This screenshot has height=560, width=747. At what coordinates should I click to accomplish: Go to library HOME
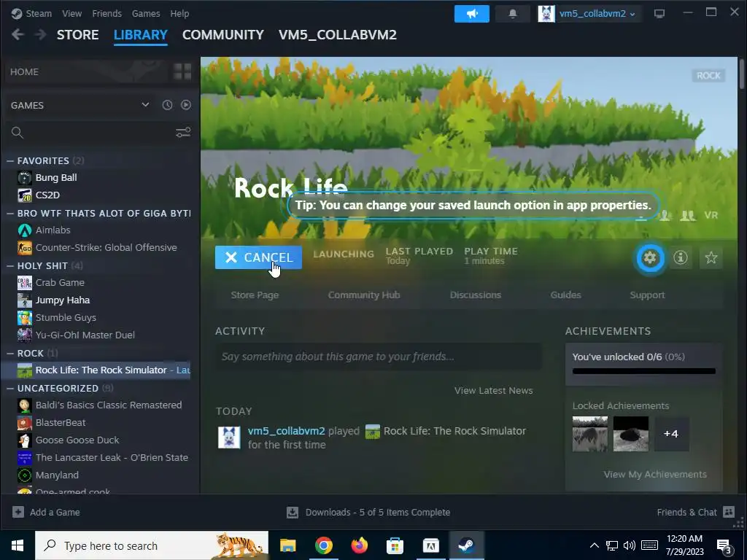click(x=86, y=72)
